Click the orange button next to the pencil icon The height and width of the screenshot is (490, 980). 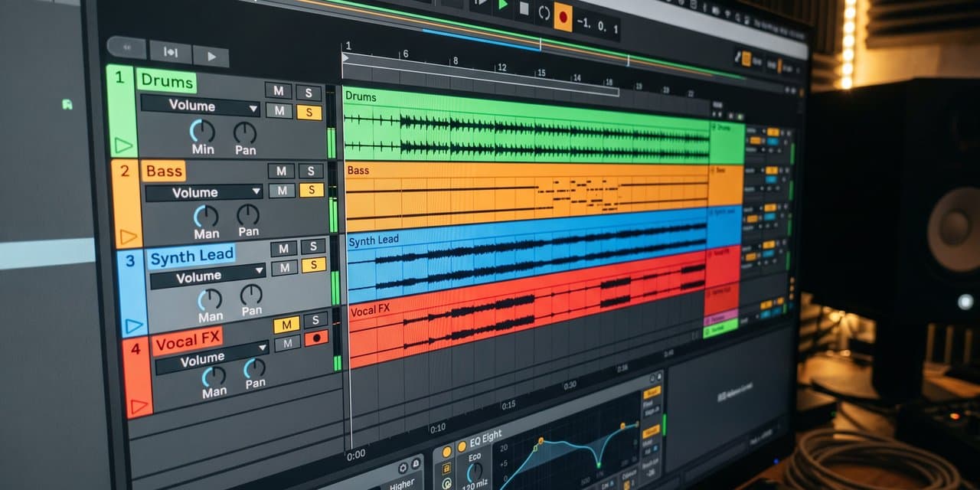point(746,58)
